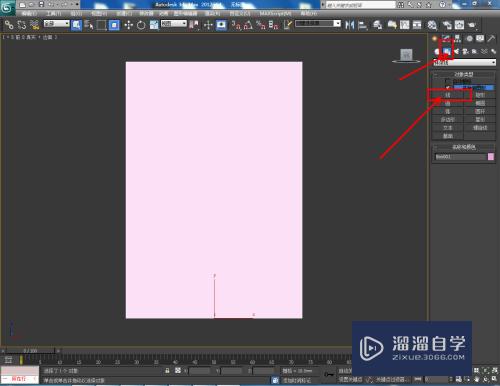Screen dimensions: 500x386
Task: Toggle Spinner Snap
Action: click(273, 25)
